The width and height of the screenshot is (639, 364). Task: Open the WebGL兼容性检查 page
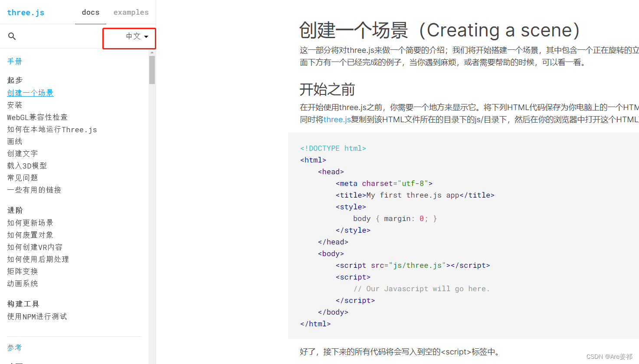tap(36, 117)
